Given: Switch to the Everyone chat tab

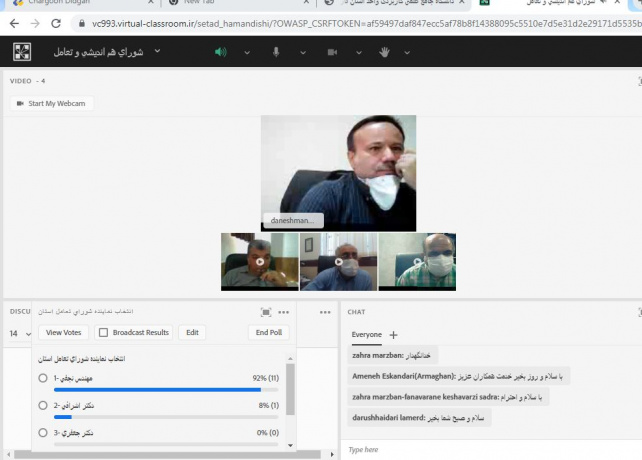Looking at the screenshot, I should point(366,335).
